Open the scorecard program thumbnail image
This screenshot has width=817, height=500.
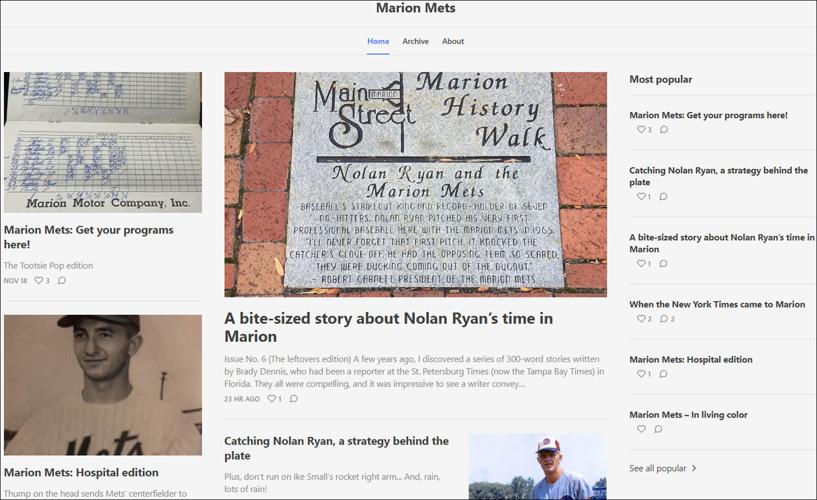tap(103, 142)
